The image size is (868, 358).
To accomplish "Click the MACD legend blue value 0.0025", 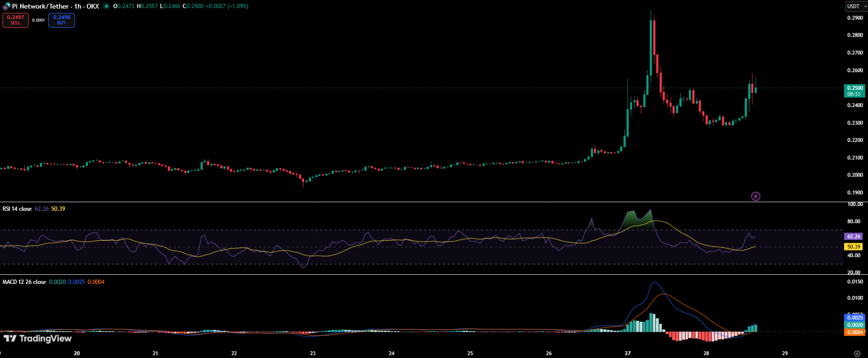I will click(x=76, y=282).
